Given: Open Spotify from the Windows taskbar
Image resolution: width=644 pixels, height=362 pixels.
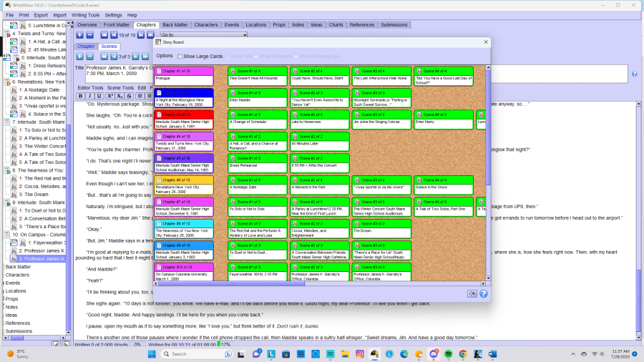Looking at the screenshot, I should pyautogui.click(x=449, y=354).
